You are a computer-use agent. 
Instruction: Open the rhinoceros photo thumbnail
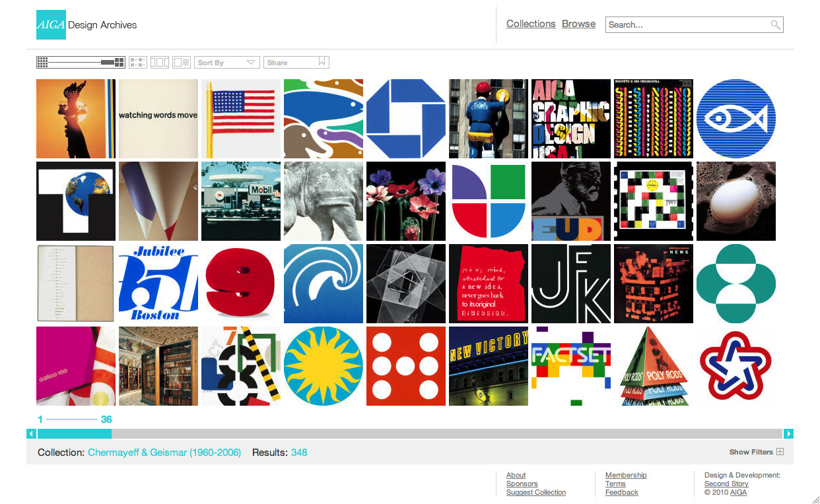324,201
